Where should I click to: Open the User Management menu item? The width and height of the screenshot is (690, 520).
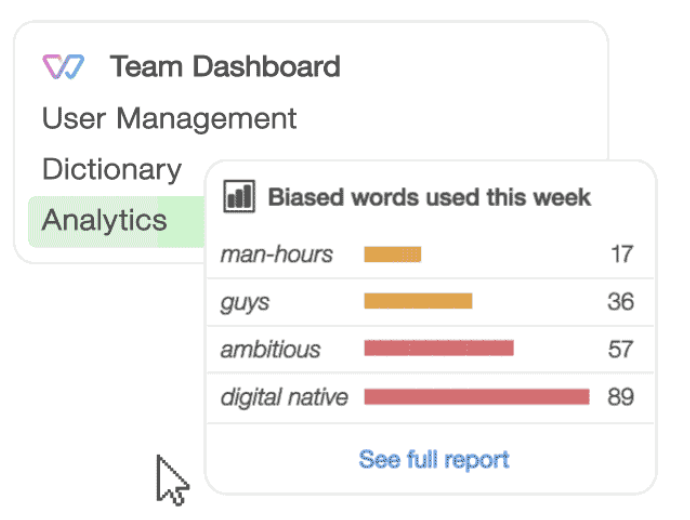tap(169, 118)
